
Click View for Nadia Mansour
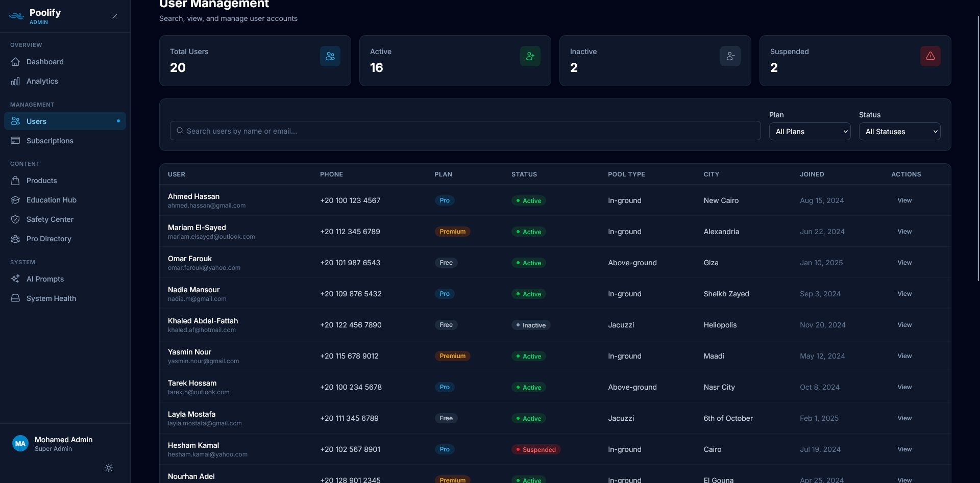click(x=904, y=294)
